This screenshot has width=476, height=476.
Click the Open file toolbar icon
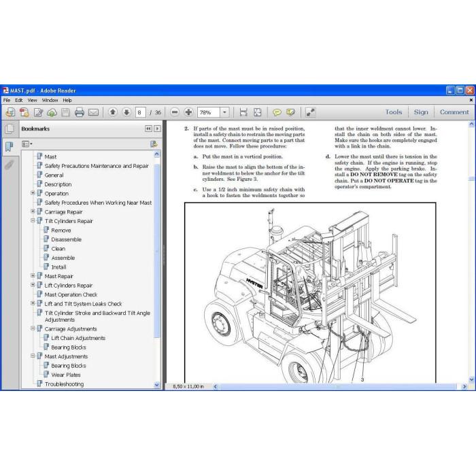click(10, 112)
